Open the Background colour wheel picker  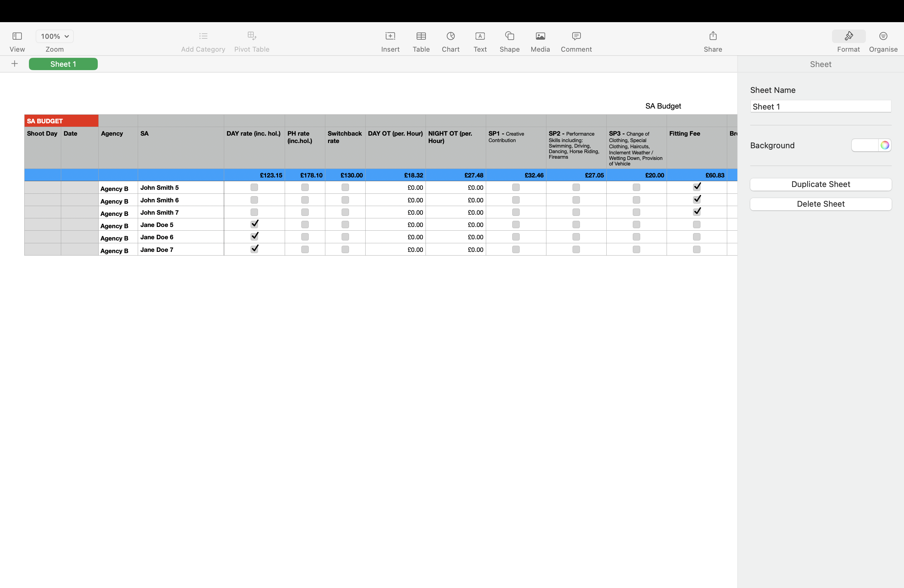[x=885, y=145]
